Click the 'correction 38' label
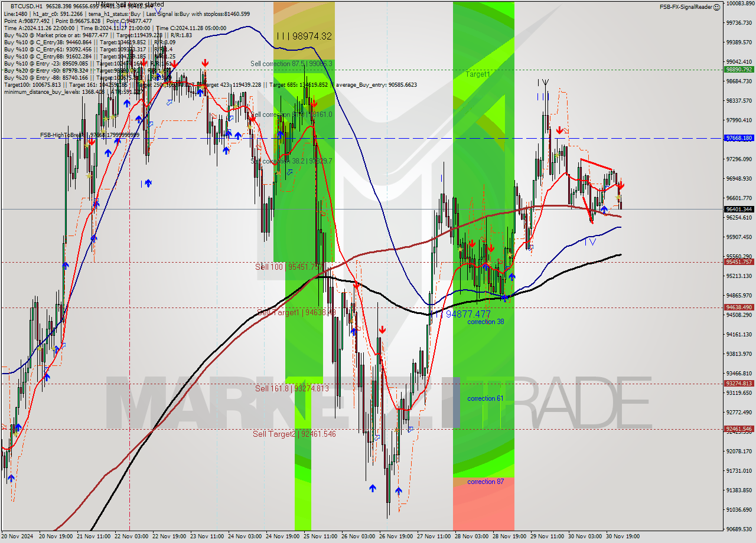This screenshot has height=543, width=756. point(485,322)
